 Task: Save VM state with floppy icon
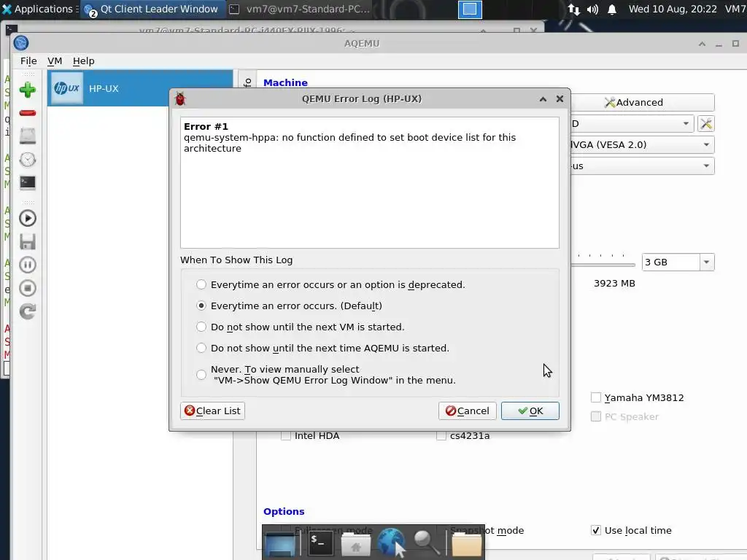tap(27, 241)
